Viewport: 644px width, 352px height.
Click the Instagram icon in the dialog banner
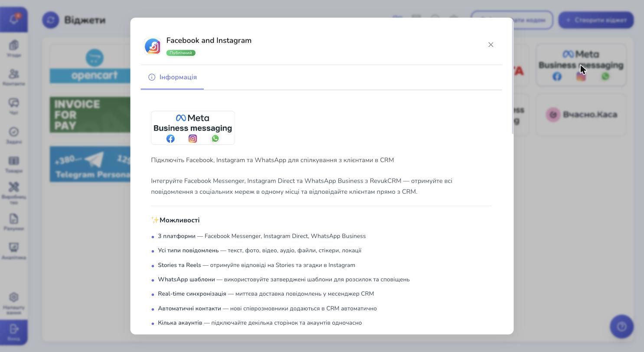coord(193,139)
